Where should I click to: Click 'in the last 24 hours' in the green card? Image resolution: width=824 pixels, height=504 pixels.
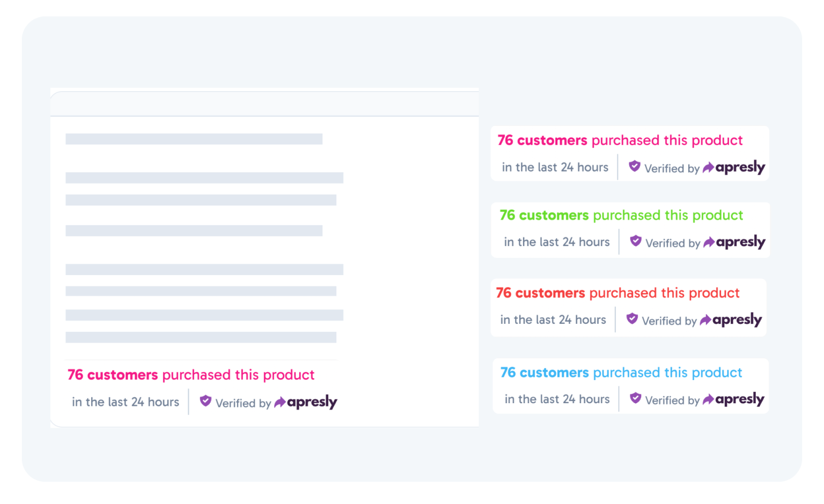click(557, 242)
